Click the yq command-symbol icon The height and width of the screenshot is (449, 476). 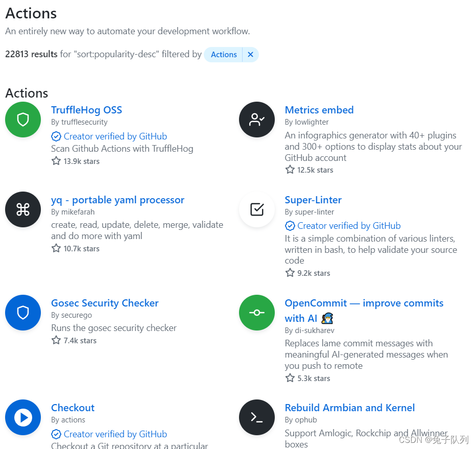point(23,209)
